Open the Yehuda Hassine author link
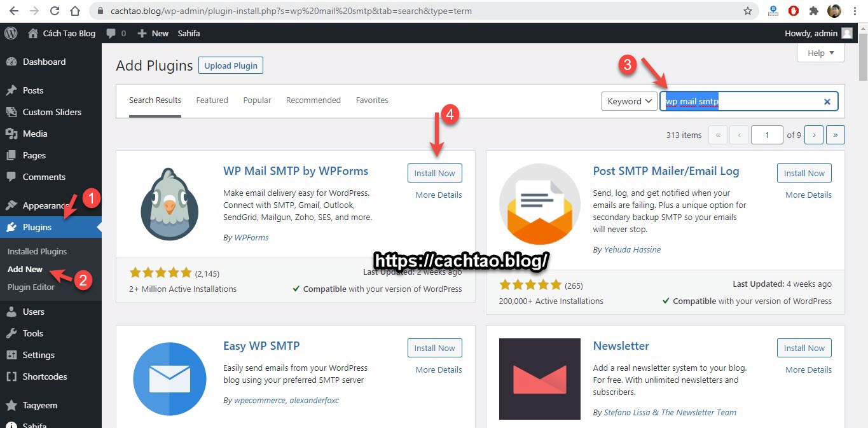868x428 pixels. [632, 249]
